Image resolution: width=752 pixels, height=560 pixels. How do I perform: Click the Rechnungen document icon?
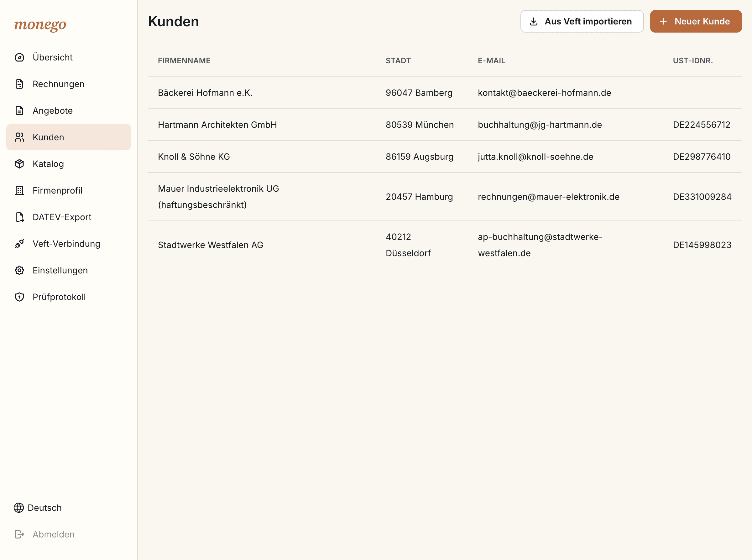(19, 84)
